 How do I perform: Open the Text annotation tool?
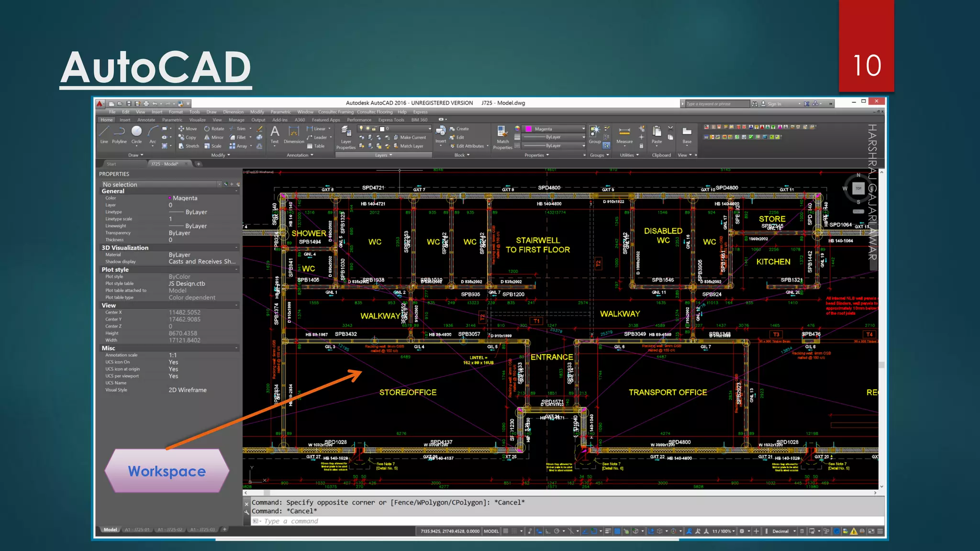(x=275, y=135)
